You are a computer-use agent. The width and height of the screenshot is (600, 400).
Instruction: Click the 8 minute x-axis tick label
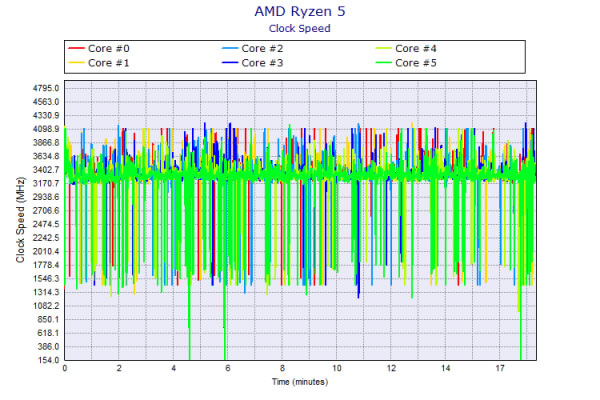pyautogui.click(x=282, y=368)
